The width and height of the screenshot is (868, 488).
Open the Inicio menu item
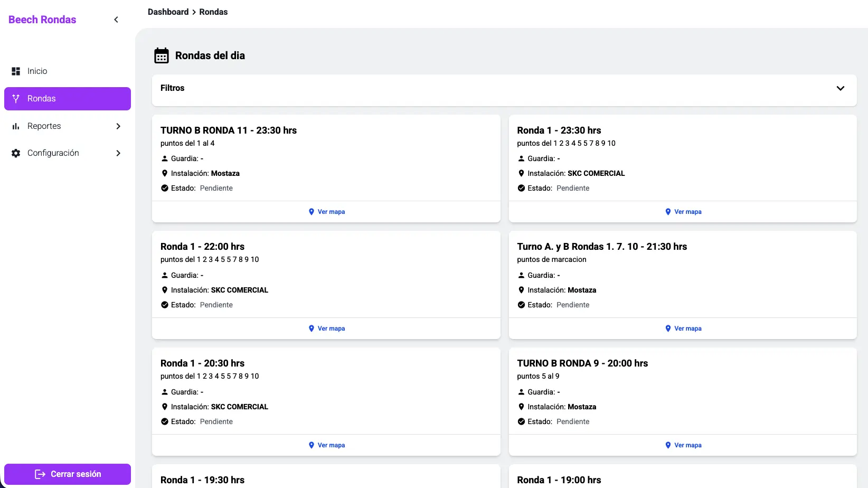click(x=37, y=71)
